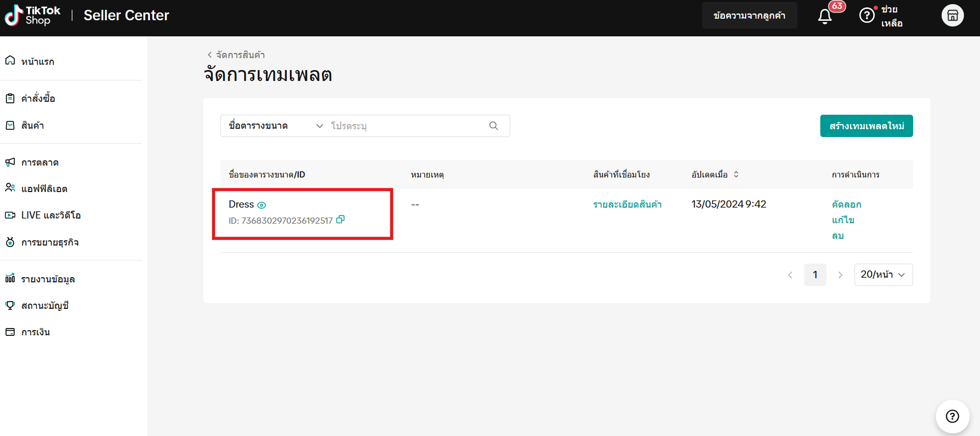
Task: Open คำสั่งซื้อ in the sidebar
Action: (38, 99)
